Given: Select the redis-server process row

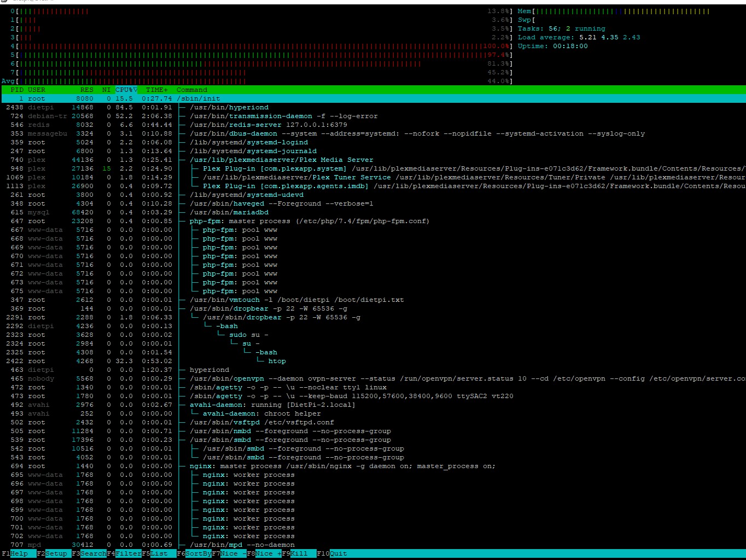Looking at the screenshot, I should [x=373, y=125].
